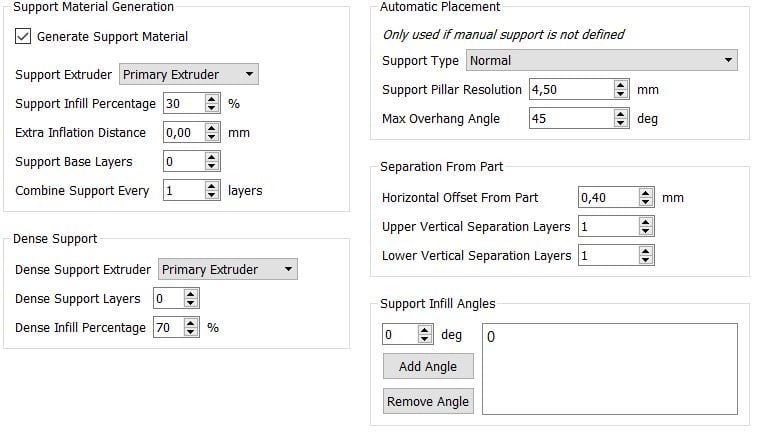
Task: Decrease Max Overhang Angle with down arrow
Action: point(620,123)
